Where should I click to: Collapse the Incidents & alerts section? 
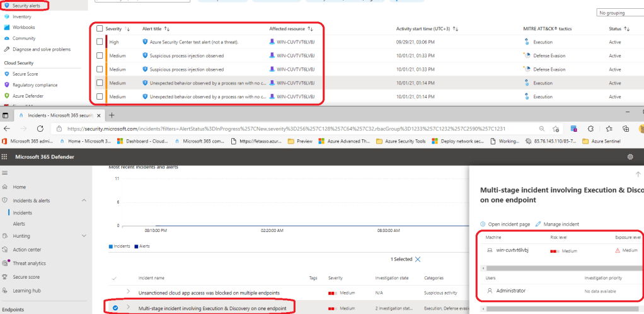pos(84,200)
